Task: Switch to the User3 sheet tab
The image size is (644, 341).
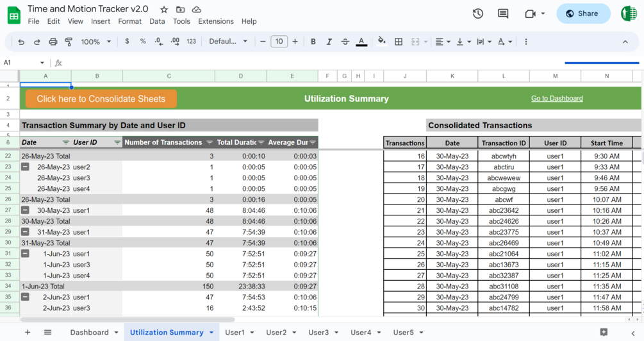Action: pyautogui.click(x=318, y=333)
